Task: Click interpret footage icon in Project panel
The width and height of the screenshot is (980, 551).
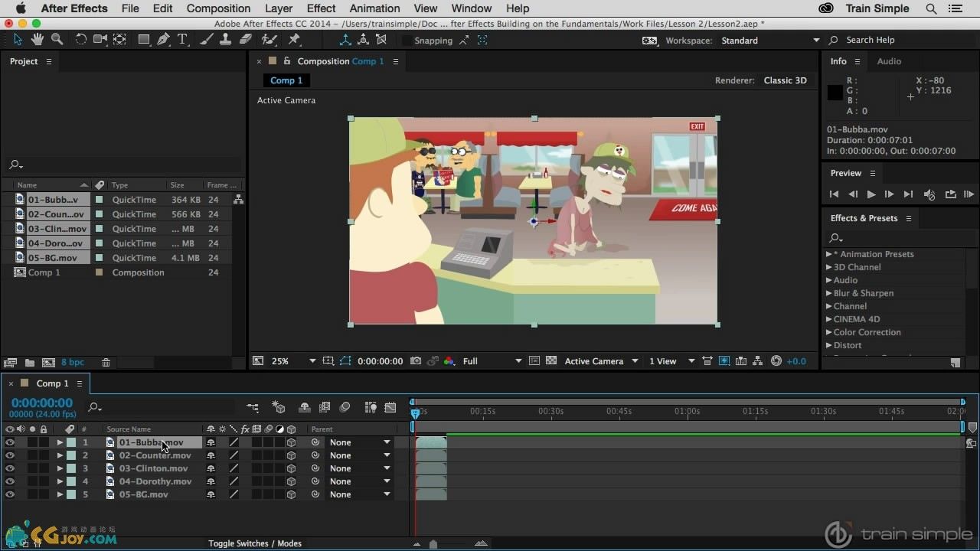Action: tap(11, 363)
